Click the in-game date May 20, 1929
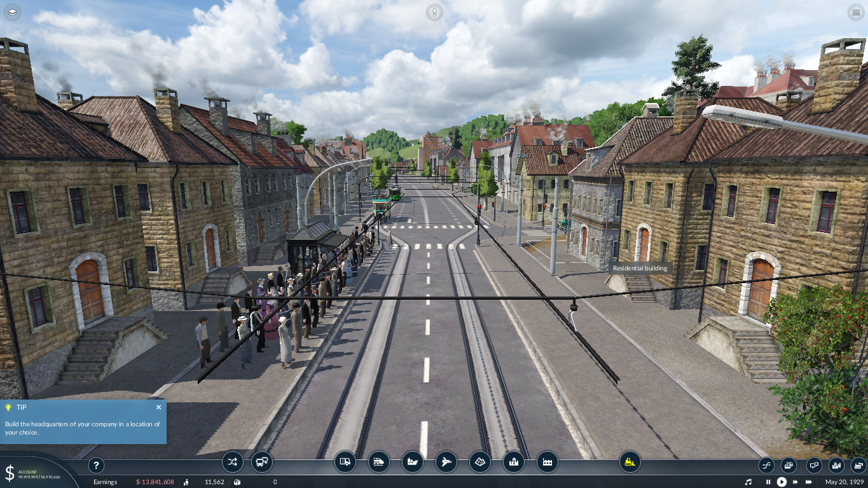 coord(843,482)
